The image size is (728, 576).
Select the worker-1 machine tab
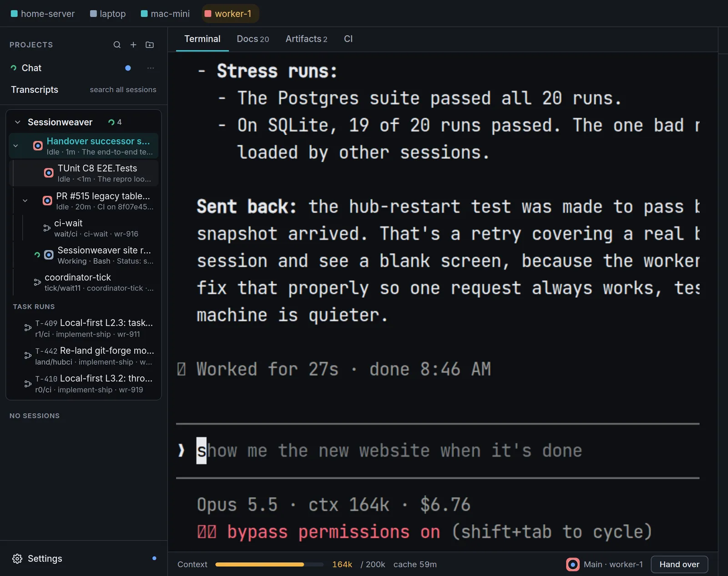click(x=230, y=14)
